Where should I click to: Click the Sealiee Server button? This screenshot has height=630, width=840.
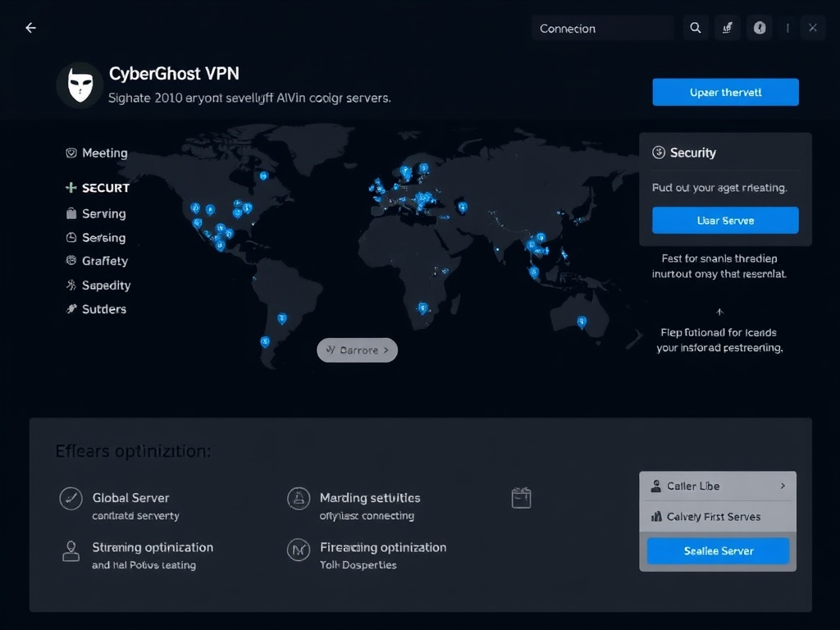click(x=719, y=550)
